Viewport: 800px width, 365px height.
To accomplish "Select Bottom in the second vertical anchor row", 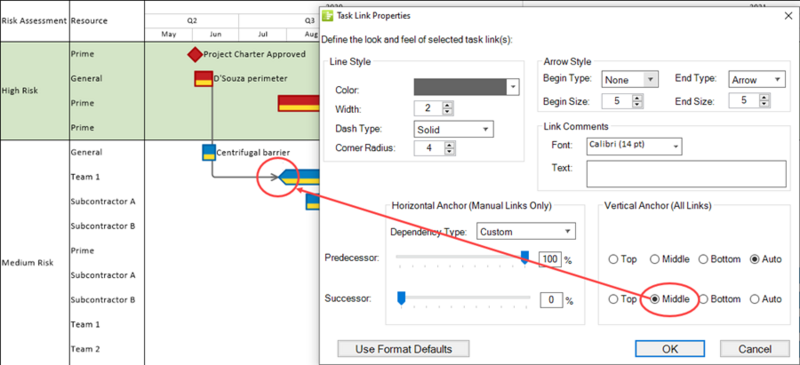I will (719, 299).
